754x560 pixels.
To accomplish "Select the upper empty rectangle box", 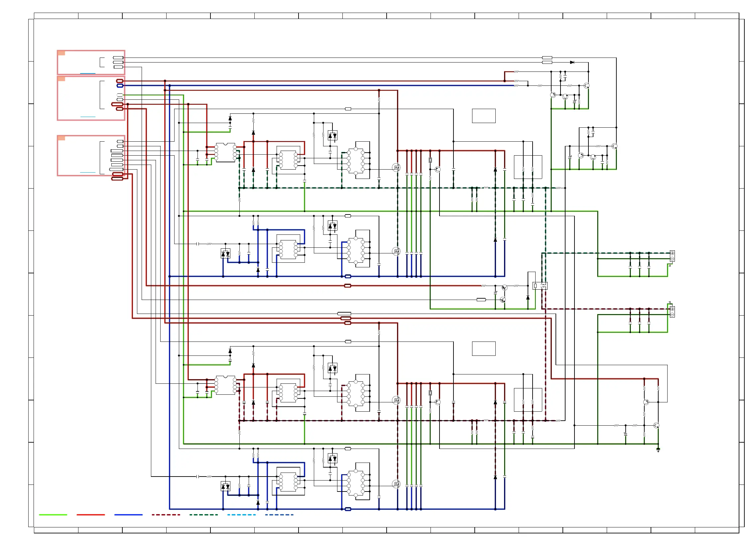I will [484, 116].
